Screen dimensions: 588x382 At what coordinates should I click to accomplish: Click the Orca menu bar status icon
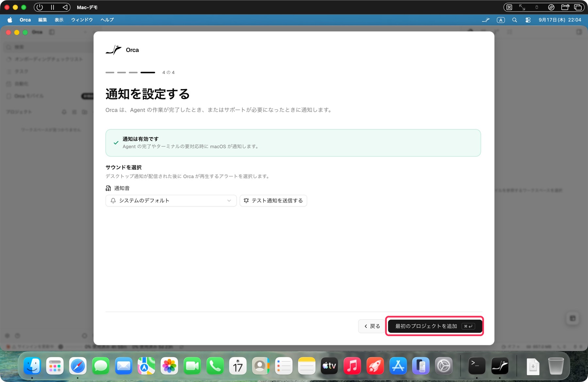[x=486, y=20]
